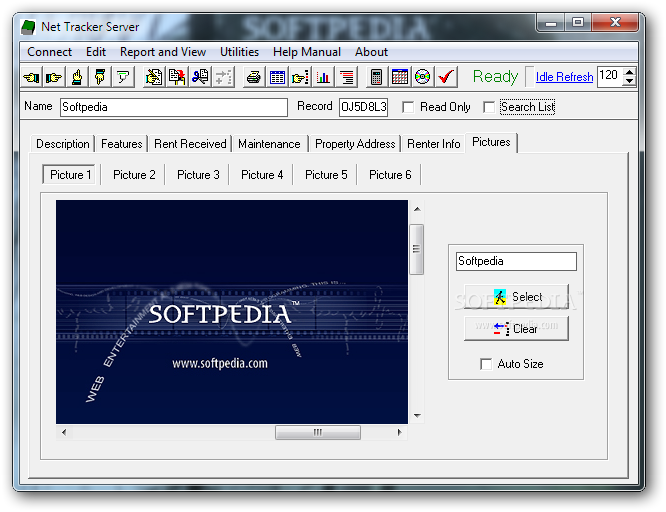The height and width of the screenshot is (512, 666).
Task: Click the picture caption field containing Softpedia
Action: [516, 261]
